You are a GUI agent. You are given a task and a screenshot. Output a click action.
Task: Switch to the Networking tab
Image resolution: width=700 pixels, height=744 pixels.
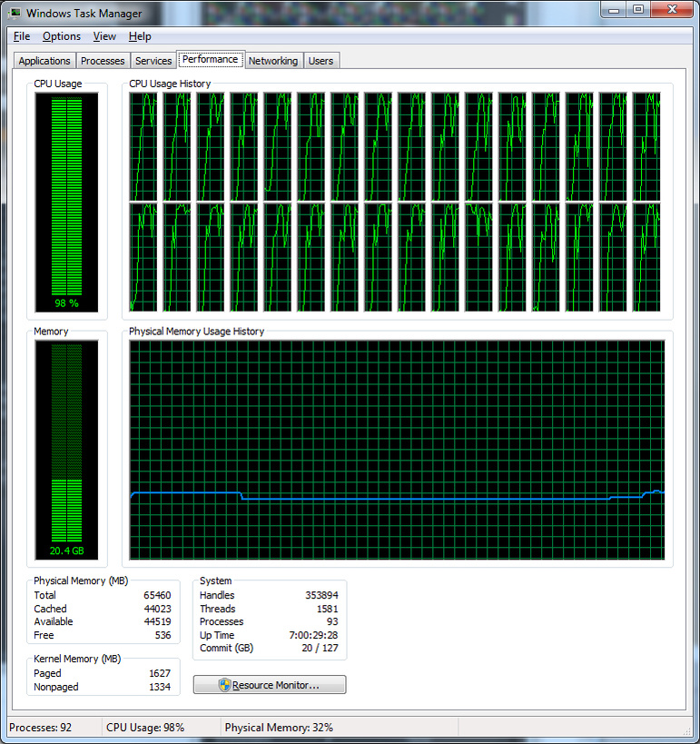[x=273, y=61]
